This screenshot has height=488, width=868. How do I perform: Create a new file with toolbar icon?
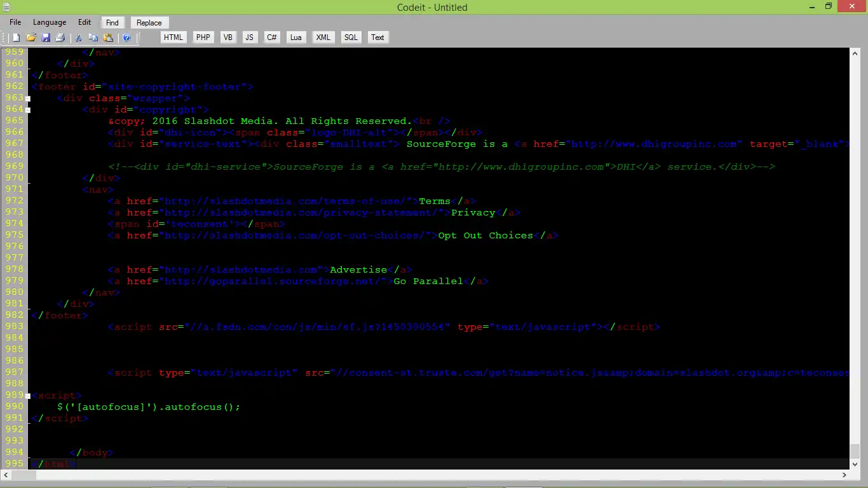[x=17, y=37]
